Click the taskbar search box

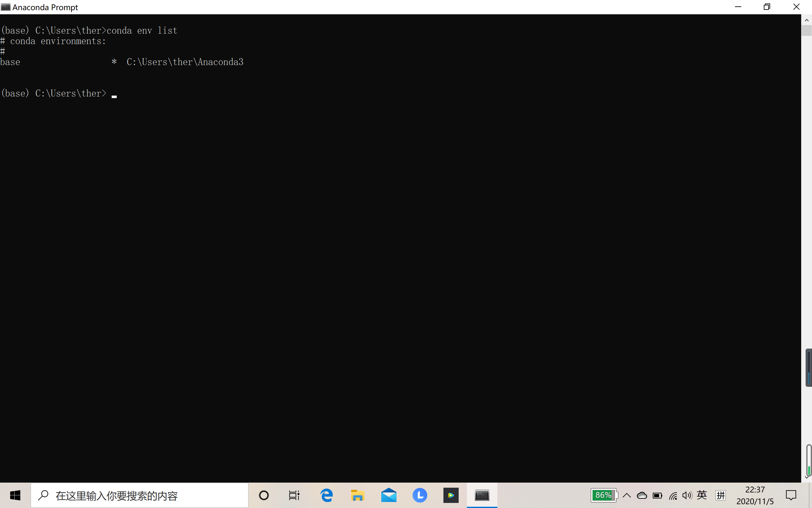140,495
